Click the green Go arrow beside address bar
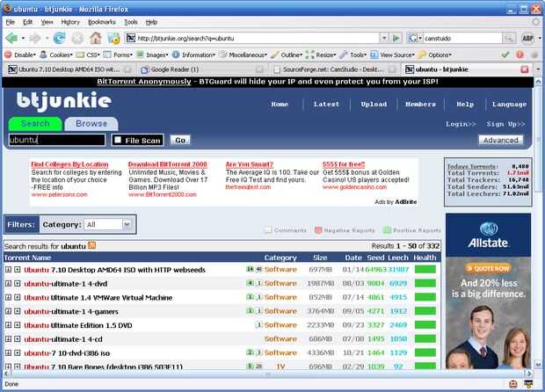Screen dimensions: 545x392 (x=396, y=38)
